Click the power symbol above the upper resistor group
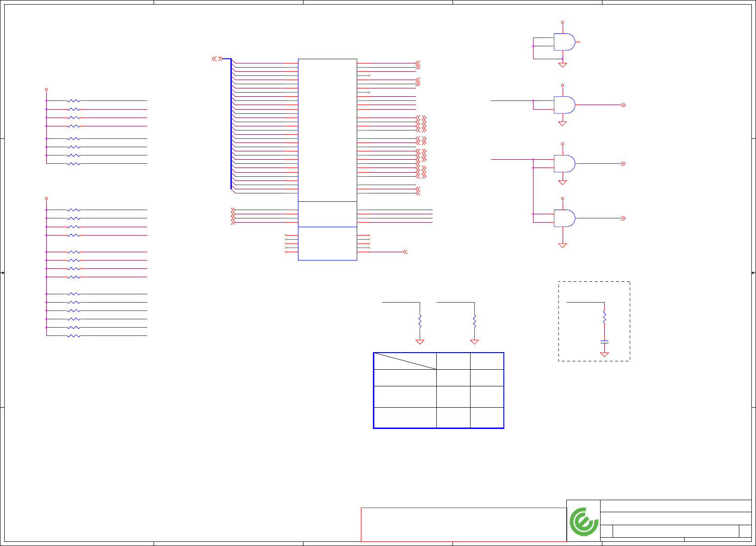The height and width of the screenshot is (546, 756). [46, 89]
